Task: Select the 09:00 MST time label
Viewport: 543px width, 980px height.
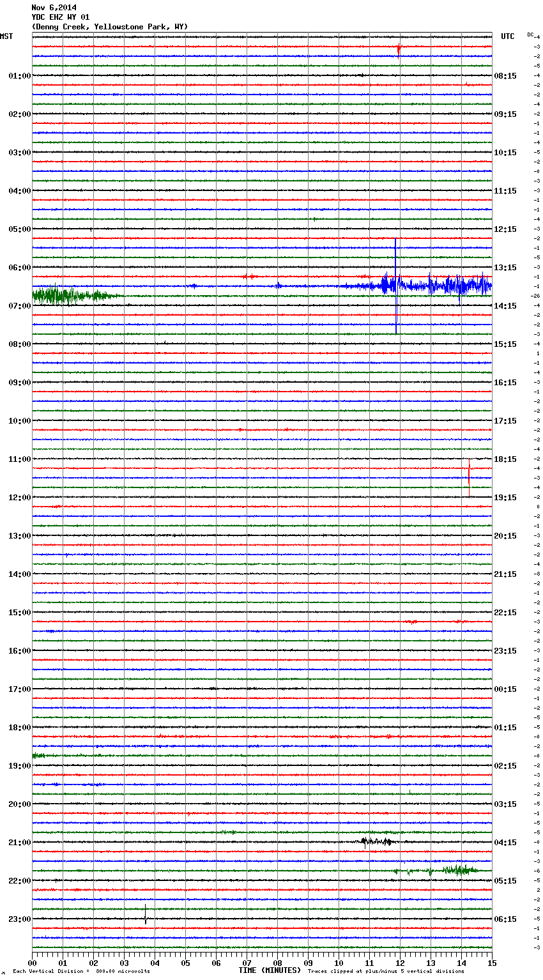Action: (20, 383)
